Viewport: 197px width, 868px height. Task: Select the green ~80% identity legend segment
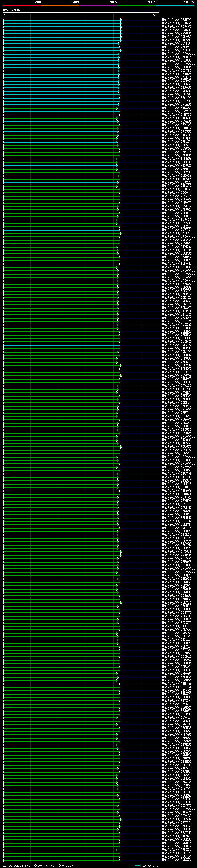tap(137, 6)
